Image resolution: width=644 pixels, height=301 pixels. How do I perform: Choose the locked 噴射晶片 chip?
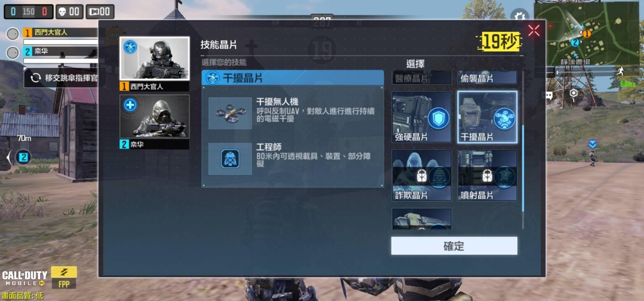(x=487, y=175)
